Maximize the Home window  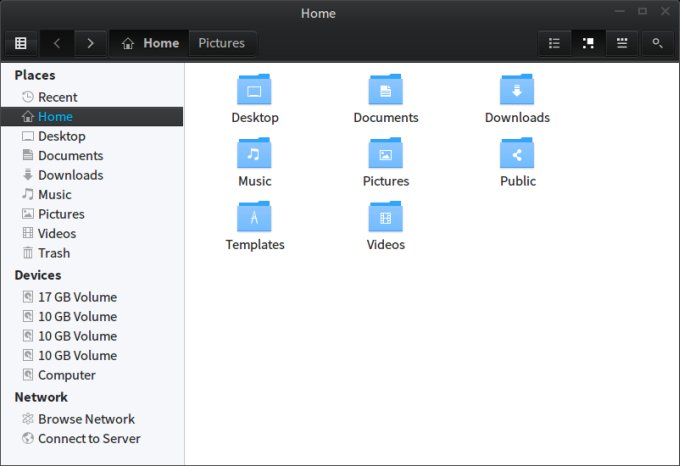click(642, 11)
